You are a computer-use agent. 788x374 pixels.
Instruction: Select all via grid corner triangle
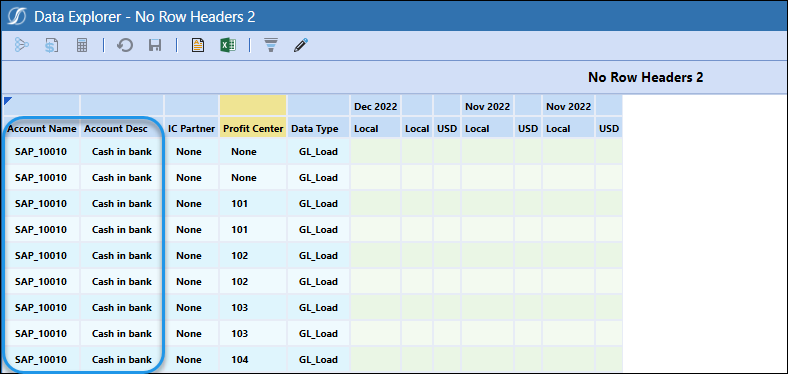tap(7, 101)
